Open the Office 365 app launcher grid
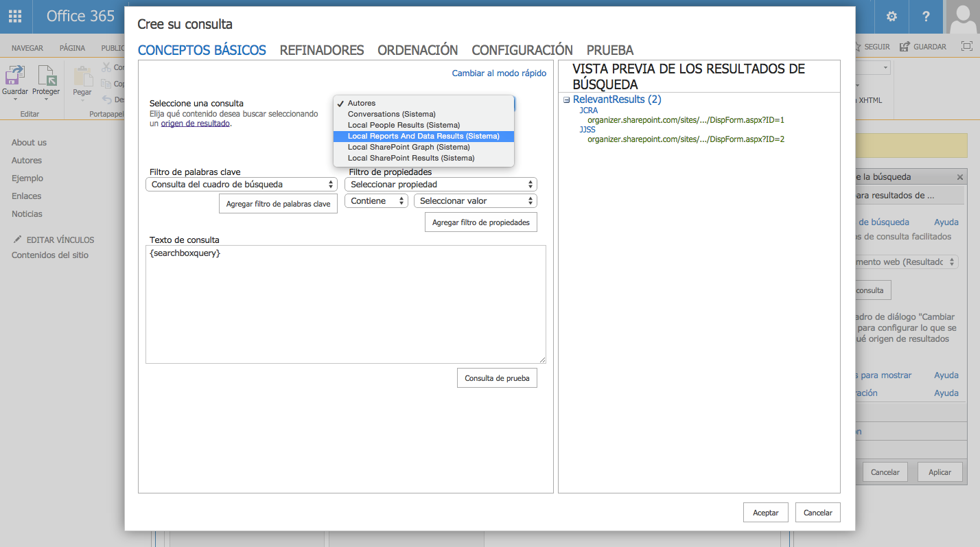The width and height of the screenshot is (980, 547). click(x=14, y=16)
